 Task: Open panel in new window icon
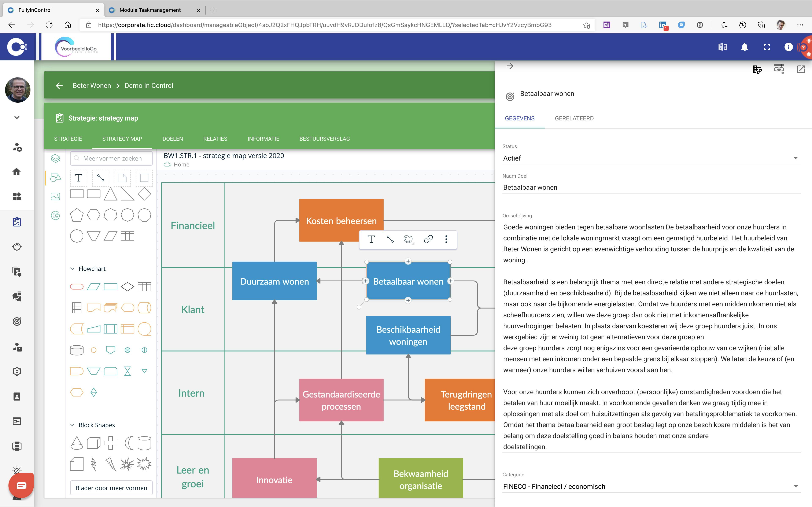(801, 70)
